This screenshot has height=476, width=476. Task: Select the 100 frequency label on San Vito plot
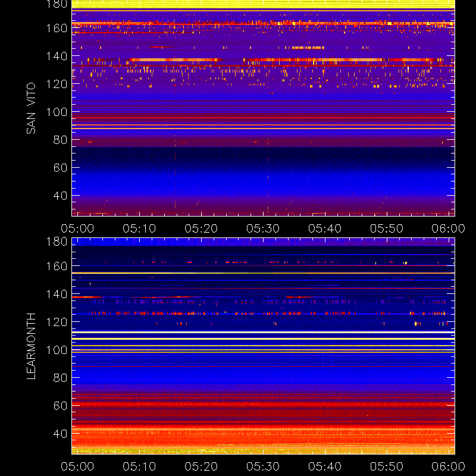click(57, 112)
